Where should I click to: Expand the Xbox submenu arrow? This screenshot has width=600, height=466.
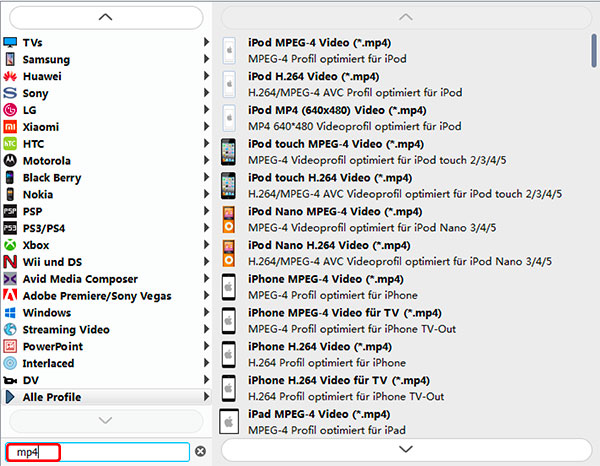206,244
